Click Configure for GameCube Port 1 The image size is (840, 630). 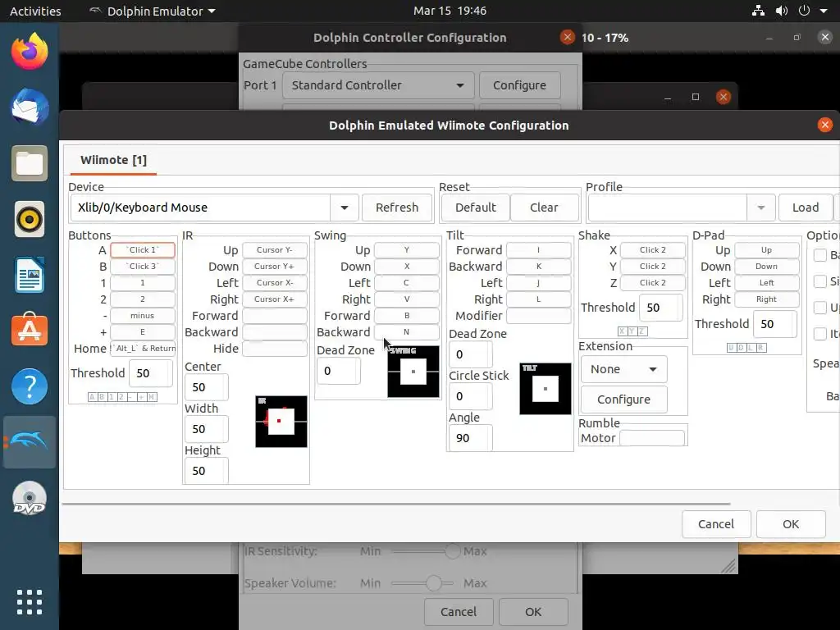pyautogui.click(x=519, y=85)
